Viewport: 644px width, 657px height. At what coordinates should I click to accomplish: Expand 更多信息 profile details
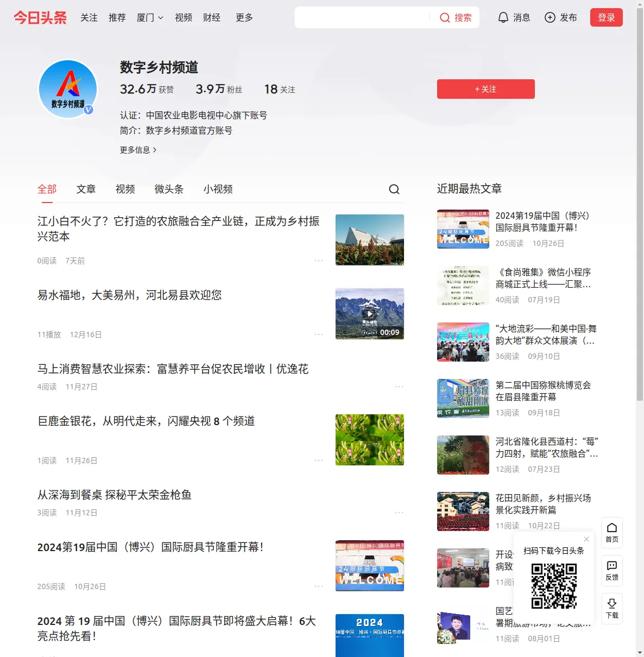point(138,150)
